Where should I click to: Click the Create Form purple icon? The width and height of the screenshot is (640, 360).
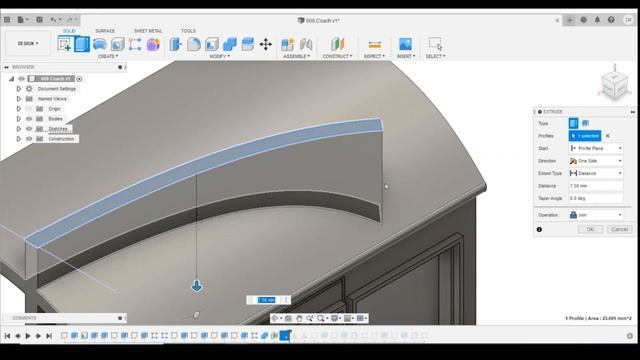click(x=153, y=44)
